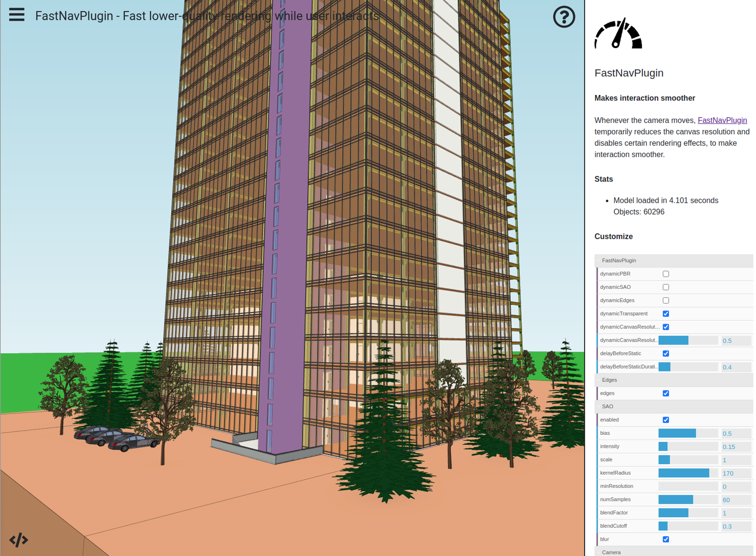Adjust the numSamples slider

688,499
